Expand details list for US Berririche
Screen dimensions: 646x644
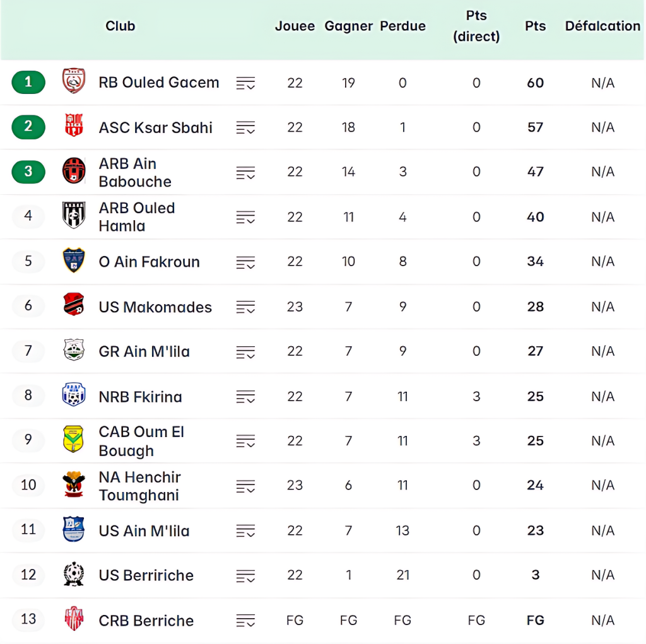[245, 576]
